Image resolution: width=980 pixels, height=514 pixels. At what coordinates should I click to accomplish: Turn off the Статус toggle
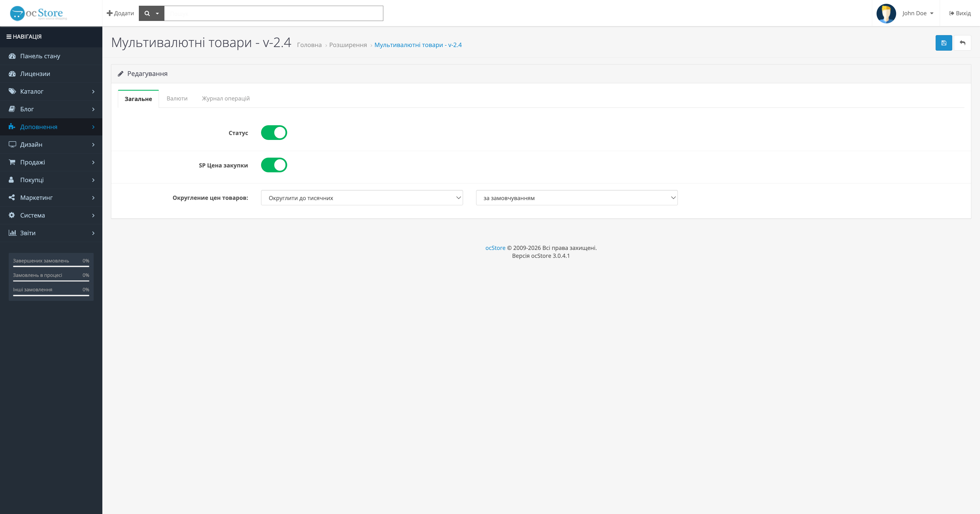click(274, 133)
